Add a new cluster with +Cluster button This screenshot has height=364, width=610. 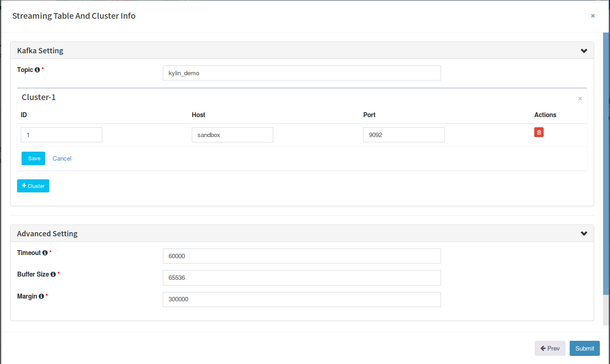33,186
